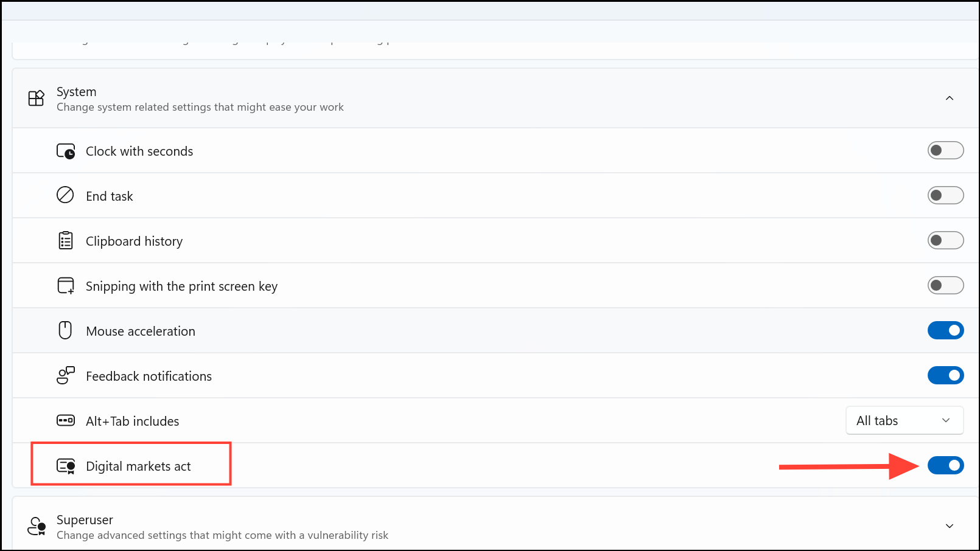Enable Snipping with the print screen key
Viewport: 980px width, 551px height.
945,285
